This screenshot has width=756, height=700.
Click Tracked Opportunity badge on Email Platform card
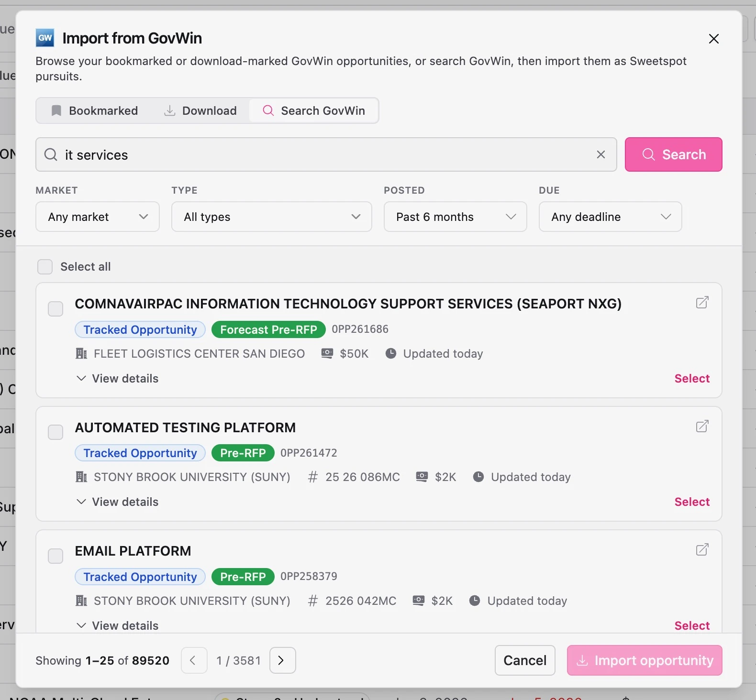[140, 577]
